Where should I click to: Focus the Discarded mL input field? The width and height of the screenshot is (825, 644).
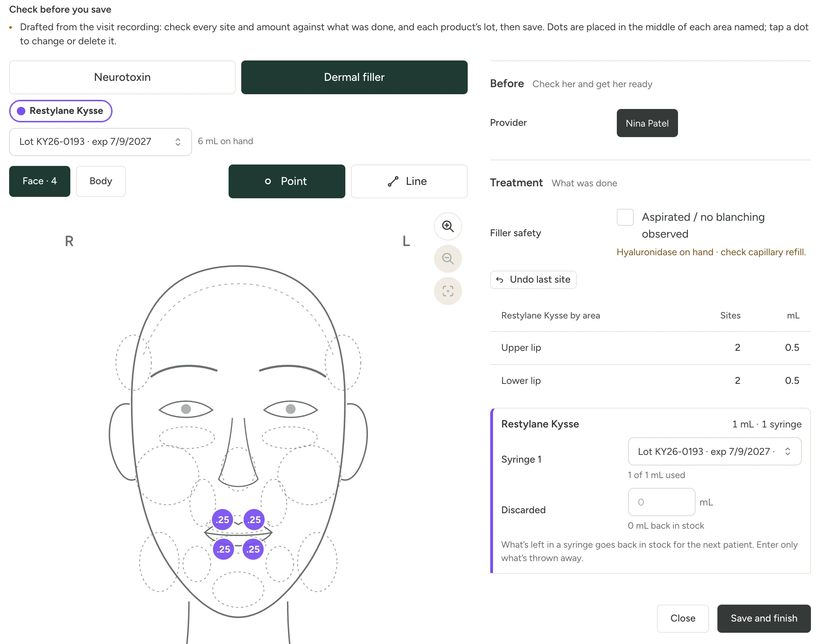pyautogui.click(x=661, y=502)
